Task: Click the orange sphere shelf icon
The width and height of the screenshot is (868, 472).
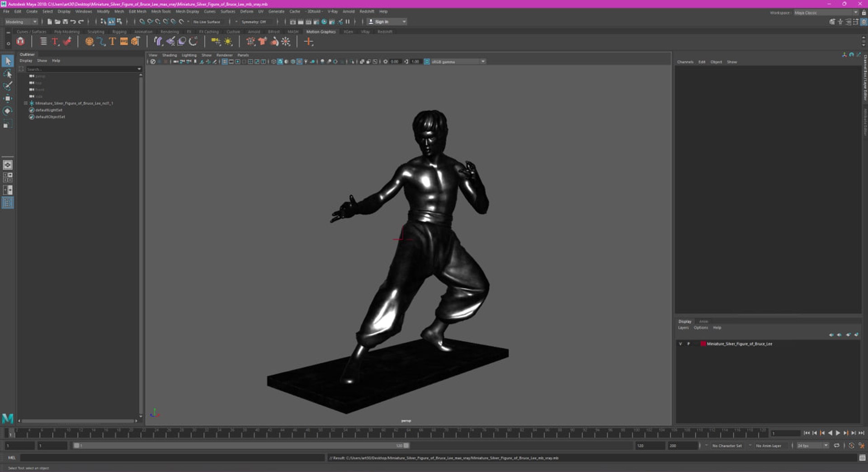Action: coord(89,42)
